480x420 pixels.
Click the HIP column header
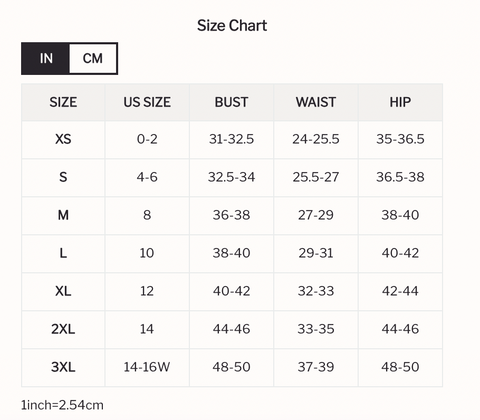pos(400,102)
